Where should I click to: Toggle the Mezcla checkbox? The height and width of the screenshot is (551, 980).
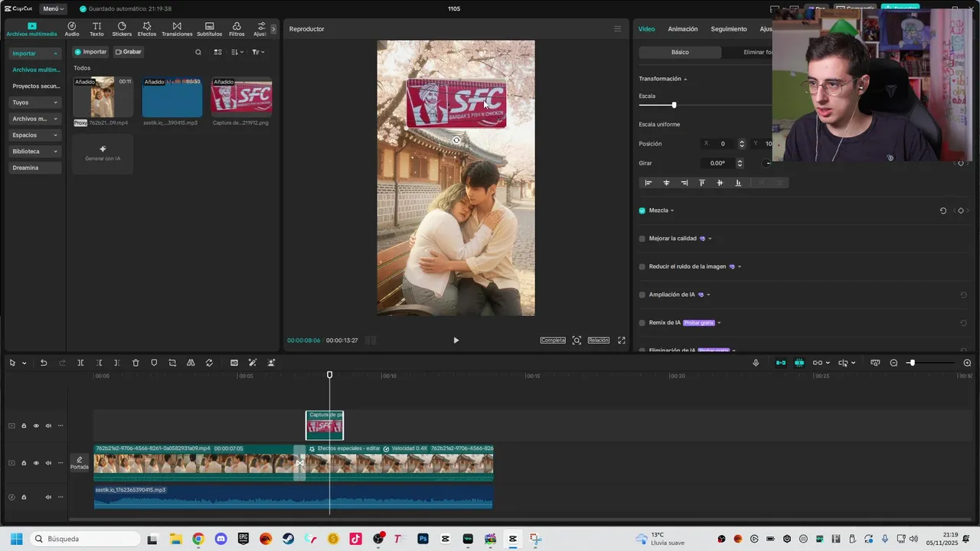642,210
